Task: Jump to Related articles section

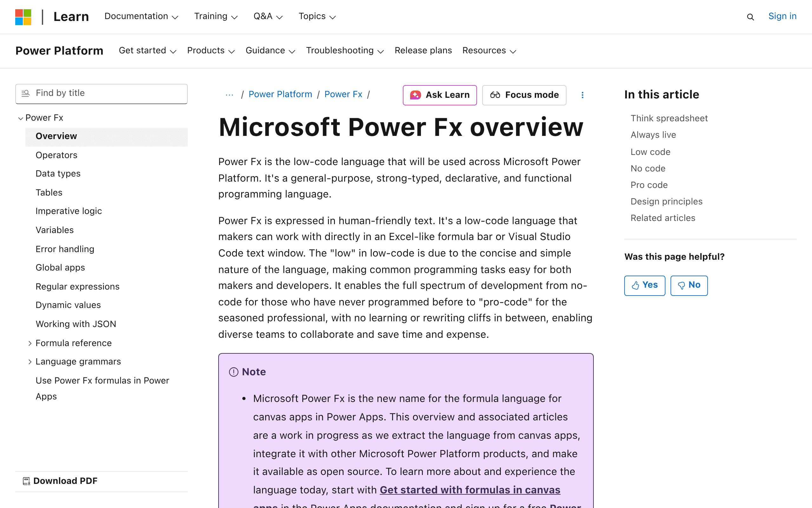Action: click(663, 218)
